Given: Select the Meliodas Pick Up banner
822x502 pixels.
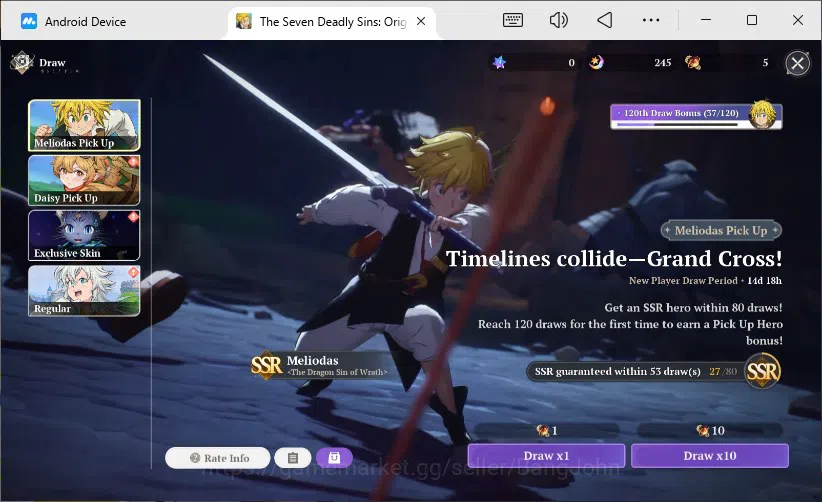Looking at the screenshot, I should click(84, 125).
